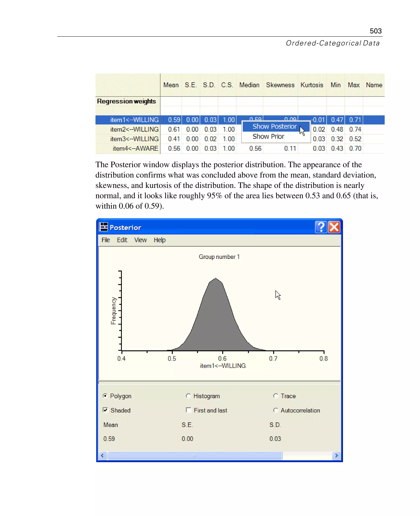420x516 pixels.
Task: Select the Autocorrelation radio button
Action: (276, 410)
